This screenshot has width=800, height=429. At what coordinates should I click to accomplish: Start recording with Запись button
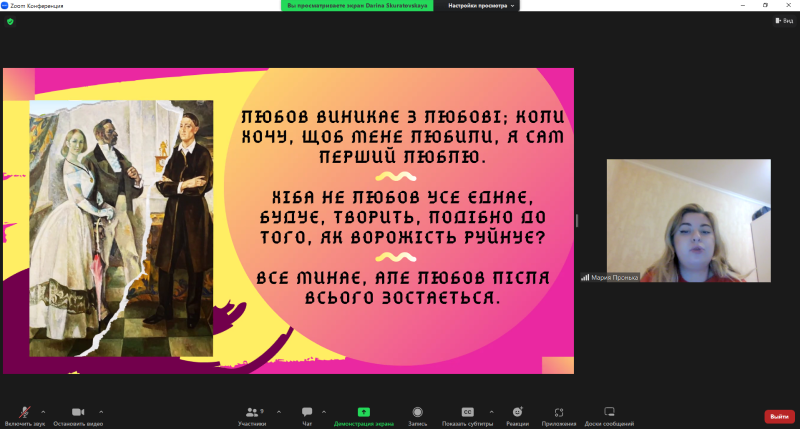(x=417, y=415)
